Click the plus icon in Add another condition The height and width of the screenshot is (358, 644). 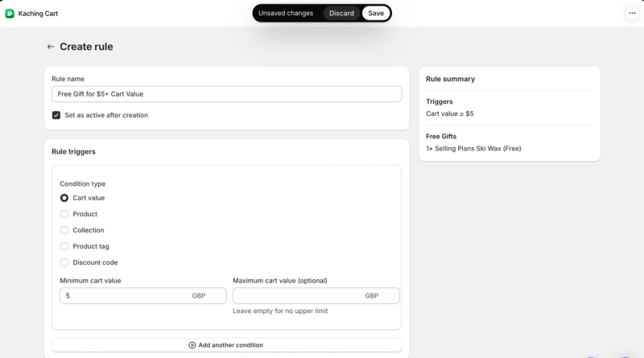pyautogui.click(x=192, y=345)
